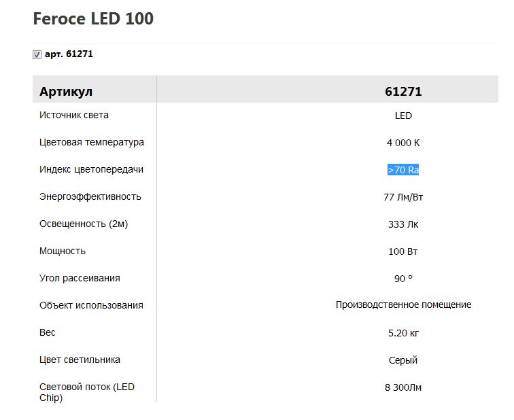The image size is (514, 420).
Task: Click the 8 300Лм luminous flux value
Action: [x=403, y=387]
